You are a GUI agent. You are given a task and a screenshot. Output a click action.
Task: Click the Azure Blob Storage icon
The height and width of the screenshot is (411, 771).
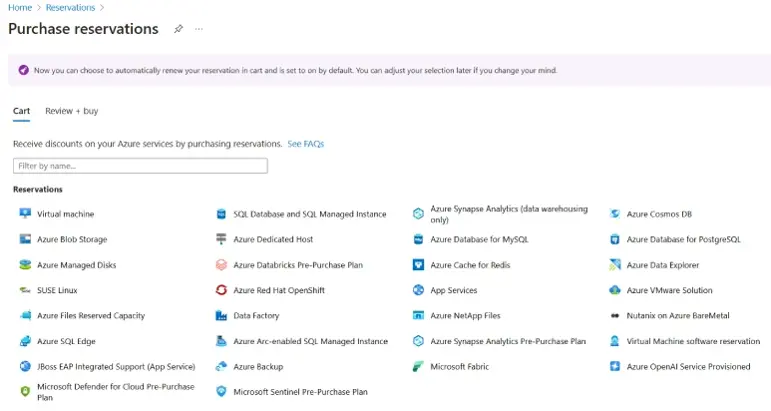point(25,239)
